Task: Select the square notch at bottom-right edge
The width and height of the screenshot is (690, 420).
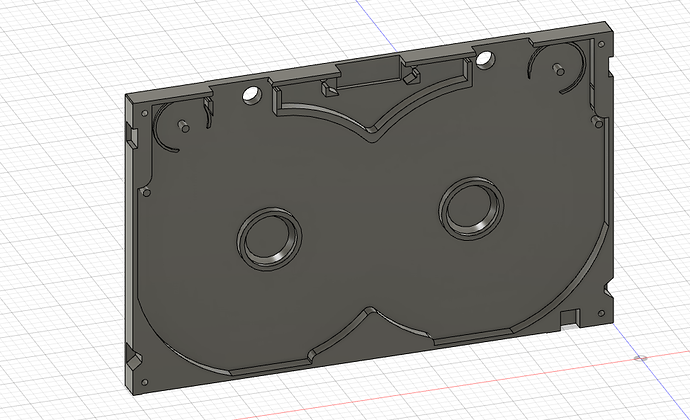Action: [x=569, y=317]
